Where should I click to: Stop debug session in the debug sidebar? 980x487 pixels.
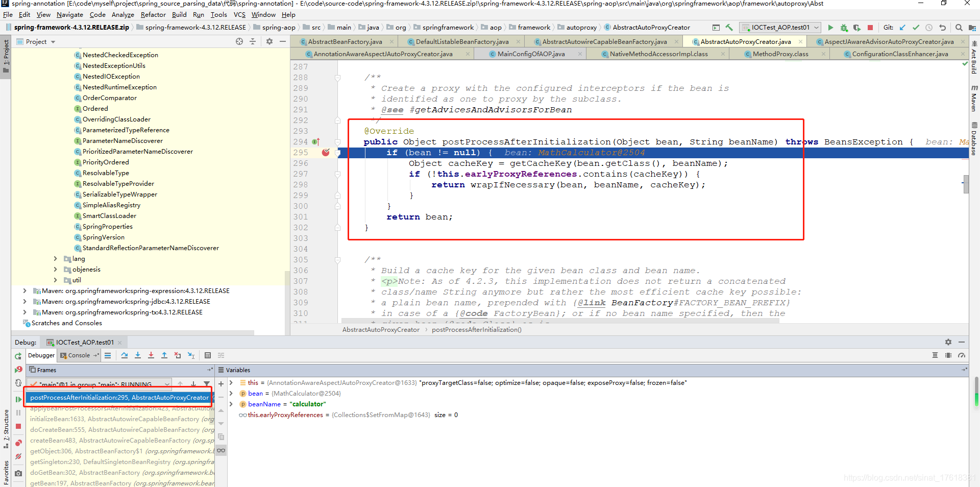tap(18, 426)
